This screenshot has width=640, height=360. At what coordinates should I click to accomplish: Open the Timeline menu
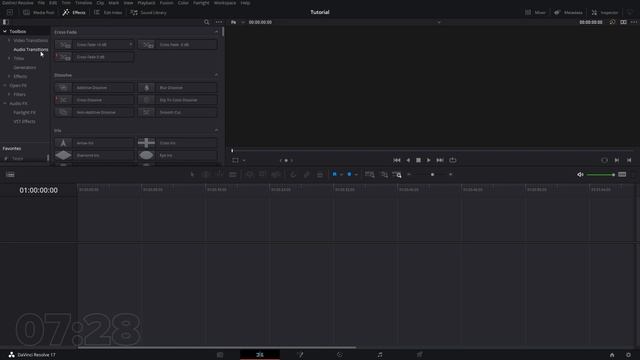(x=84, y=3)
